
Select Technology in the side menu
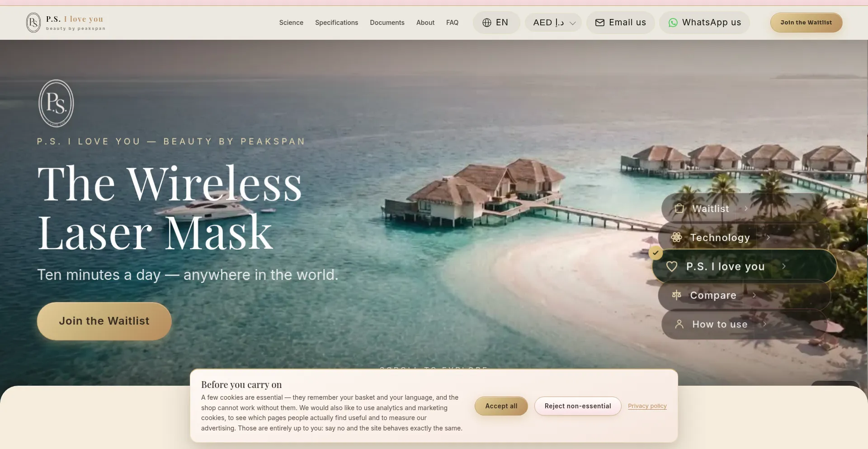click(x=744, y=237)
